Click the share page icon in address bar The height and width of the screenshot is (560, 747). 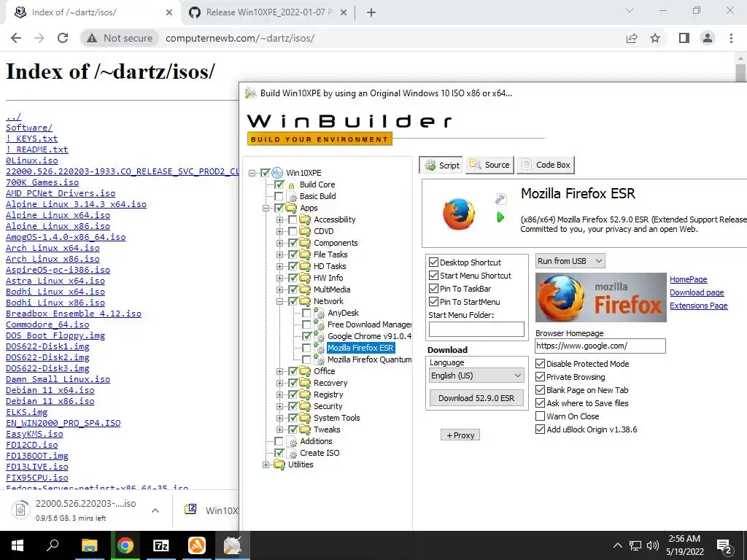pyautogui.click(x=632, y=38)
